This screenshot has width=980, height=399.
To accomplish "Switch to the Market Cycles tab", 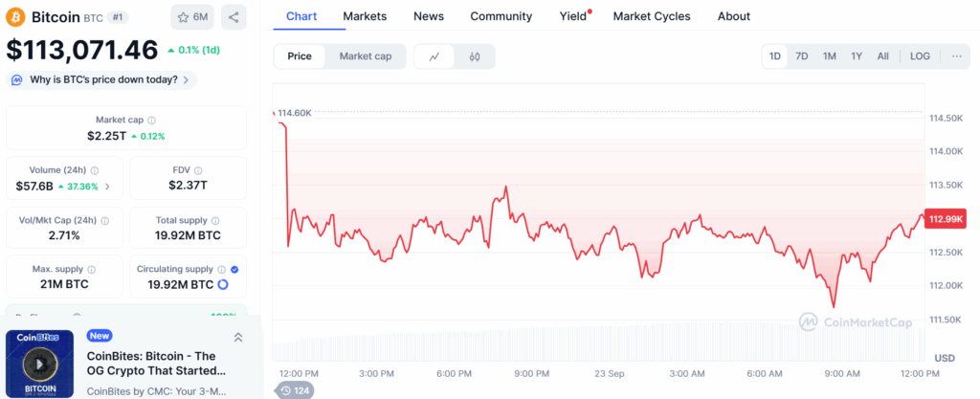I will pos(652,16).
